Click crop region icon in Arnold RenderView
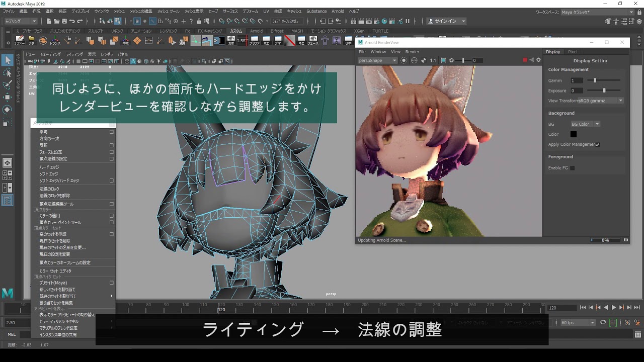The image size is (644, 362). coord(443,60)
